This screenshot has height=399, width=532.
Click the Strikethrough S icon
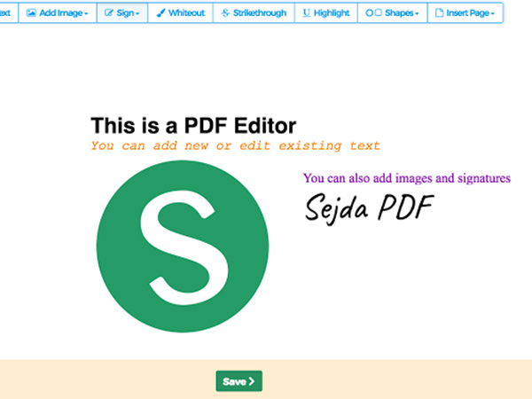point(225,13)
